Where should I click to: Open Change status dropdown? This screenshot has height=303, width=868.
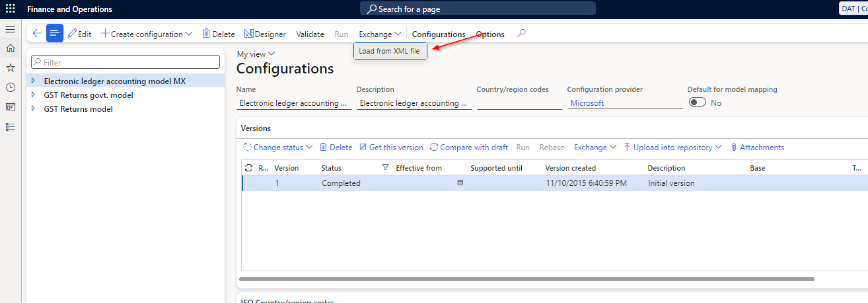coord(277,148)
